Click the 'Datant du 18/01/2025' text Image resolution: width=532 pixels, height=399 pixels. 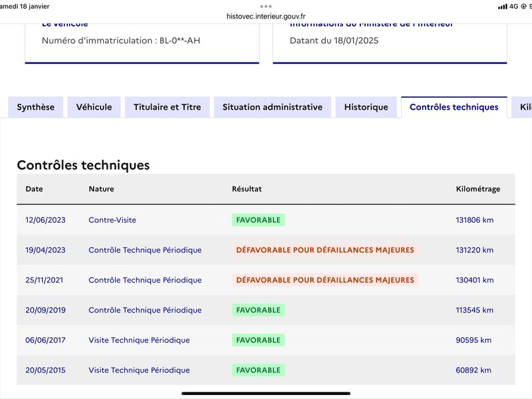[334, 41]
